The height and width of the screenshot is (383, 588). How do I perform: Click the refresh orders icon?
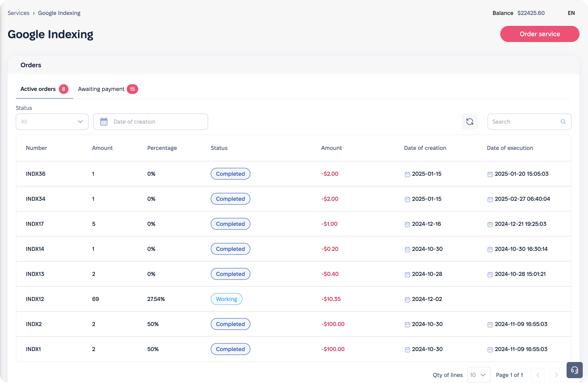click(470, 122)
